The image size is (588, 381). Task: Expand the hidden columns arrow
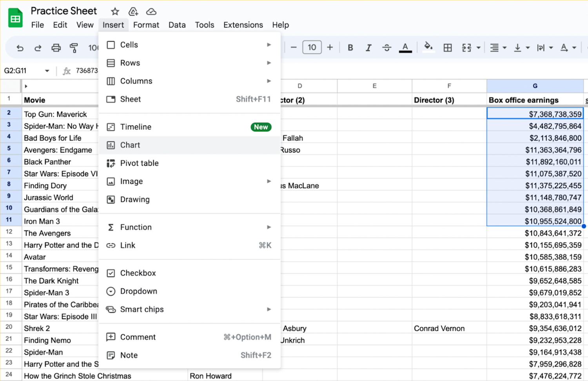tap(26, 86)
